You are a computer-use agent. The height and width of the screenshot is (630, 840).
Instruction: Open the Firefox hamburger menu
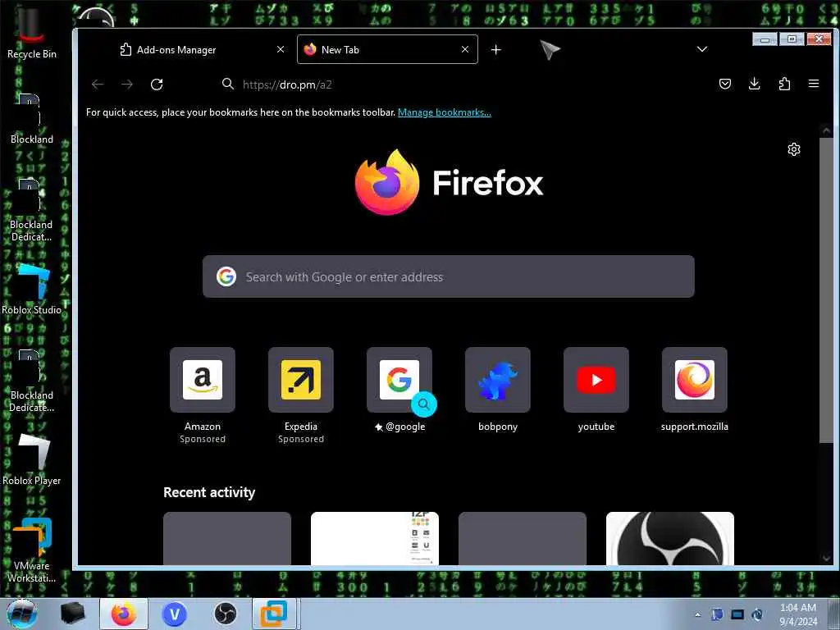coord(814,84)
